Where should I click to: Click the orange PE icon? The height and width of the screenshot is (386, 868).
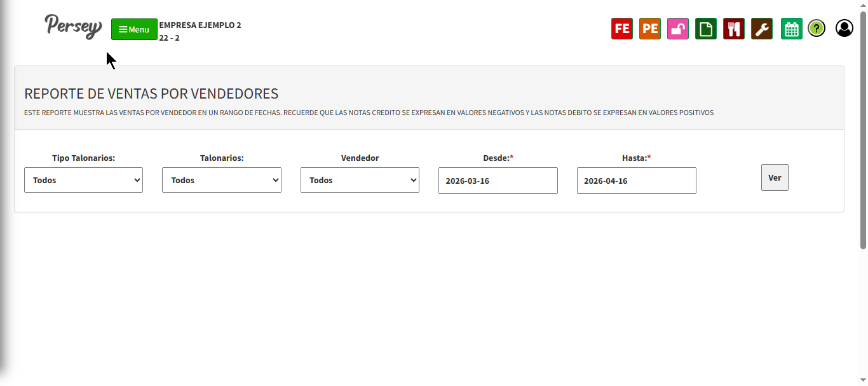(650, 29)
